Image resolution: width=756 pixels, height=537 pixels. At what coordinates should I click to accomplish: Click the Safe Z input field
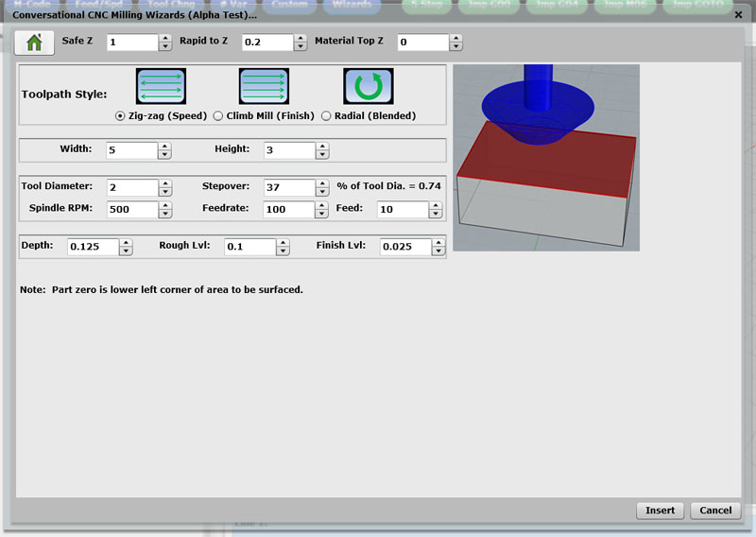pos(132,43)
